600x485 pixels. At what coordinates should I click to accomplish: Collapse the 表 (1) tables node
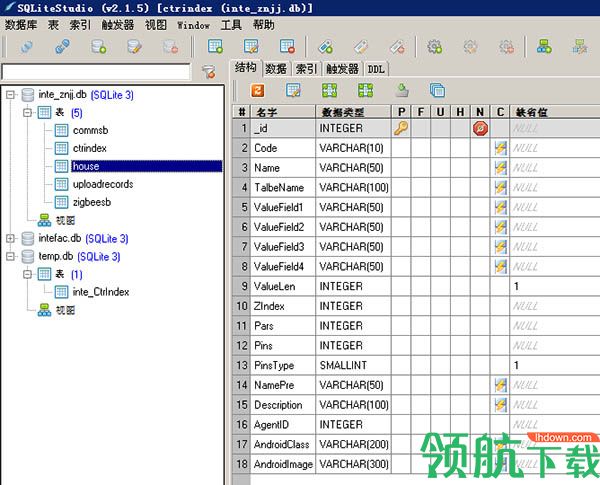coord(27,274)
